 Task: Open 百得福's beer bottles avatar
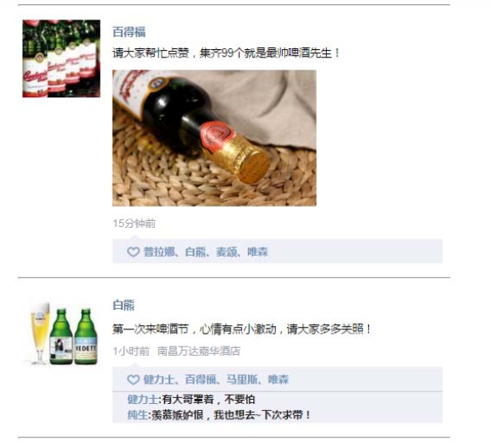(61, 58)
